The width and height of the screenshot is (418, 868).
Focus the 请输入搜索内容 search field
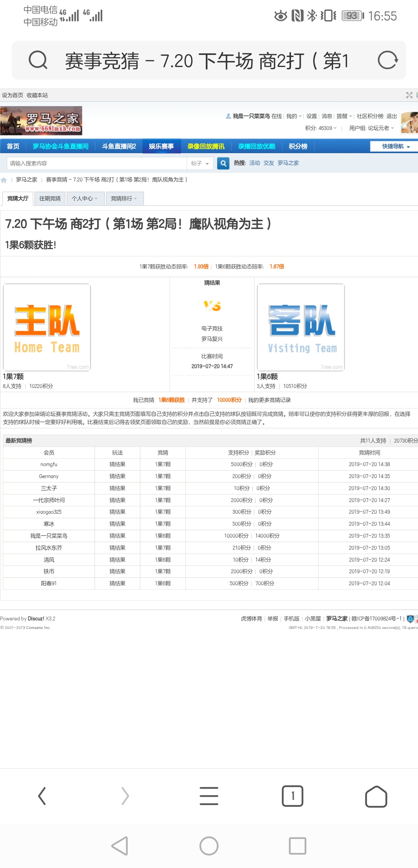97,164
